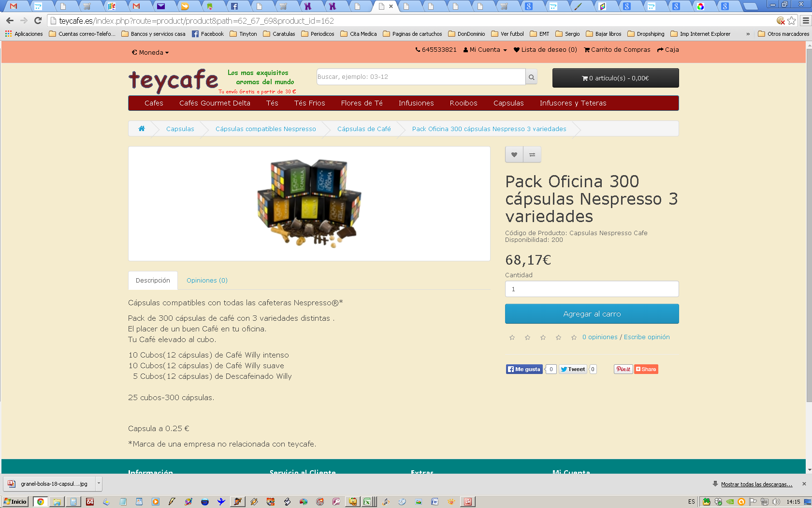This screenshot has height=508, width=812.
Task: Open the Periodicos bookmark folder
Action: (318, 34)
